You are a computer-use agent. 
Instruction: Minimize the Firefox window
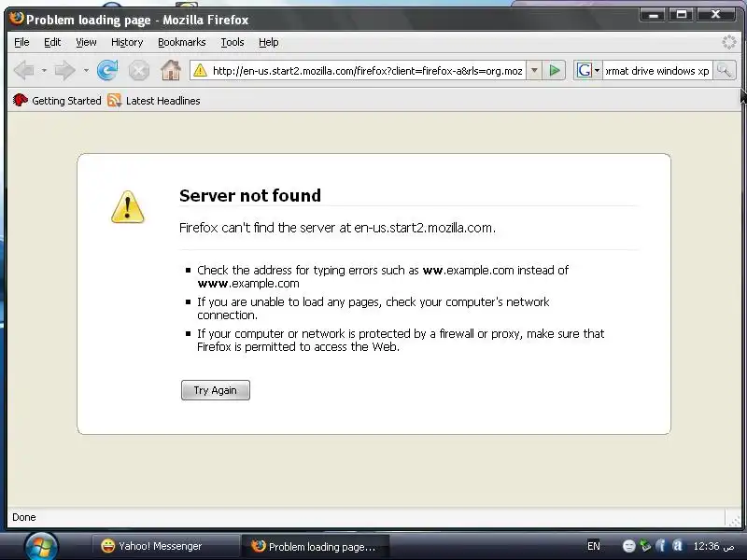click(655, 15)
